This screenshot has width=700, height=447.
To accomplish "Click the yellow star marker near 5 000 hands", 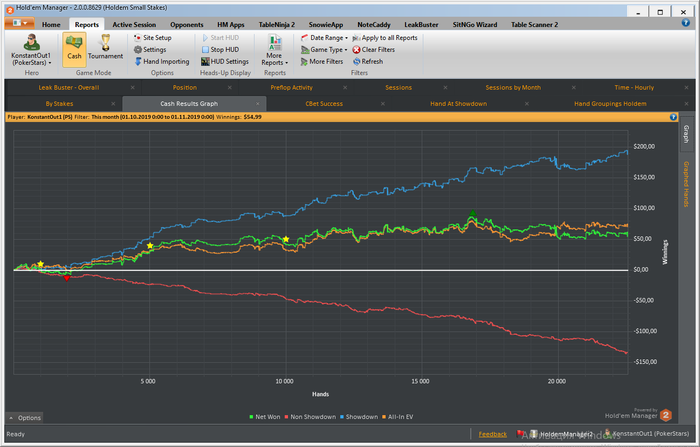I will (x=150, y=246).
